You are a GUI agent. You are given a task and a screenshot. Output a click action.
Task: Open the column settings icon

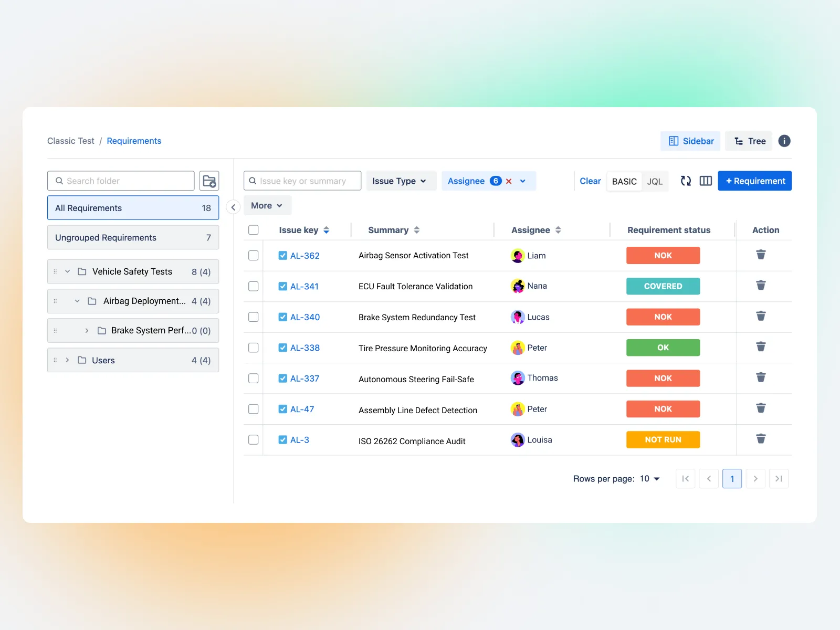pos(706,181)
